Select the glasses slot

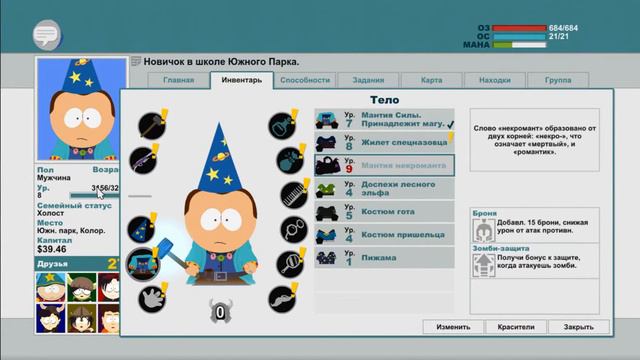tap(294, 229)
